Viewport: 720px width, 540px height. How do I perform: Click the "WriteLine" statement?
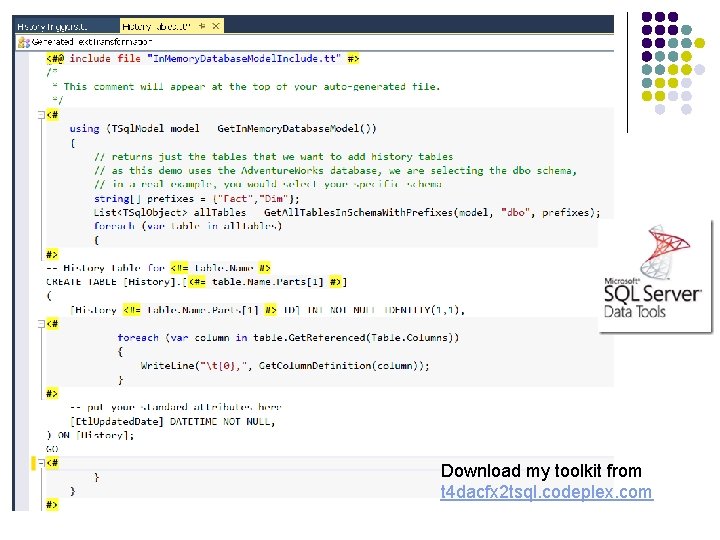click(285, 366)
